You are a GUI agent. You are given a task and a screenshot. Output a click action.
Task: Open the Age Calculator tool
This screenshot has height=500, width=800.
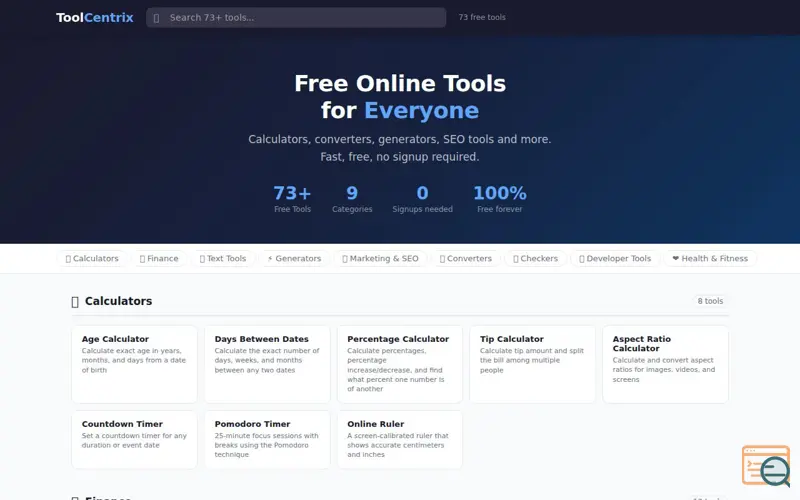coord(134,364)
